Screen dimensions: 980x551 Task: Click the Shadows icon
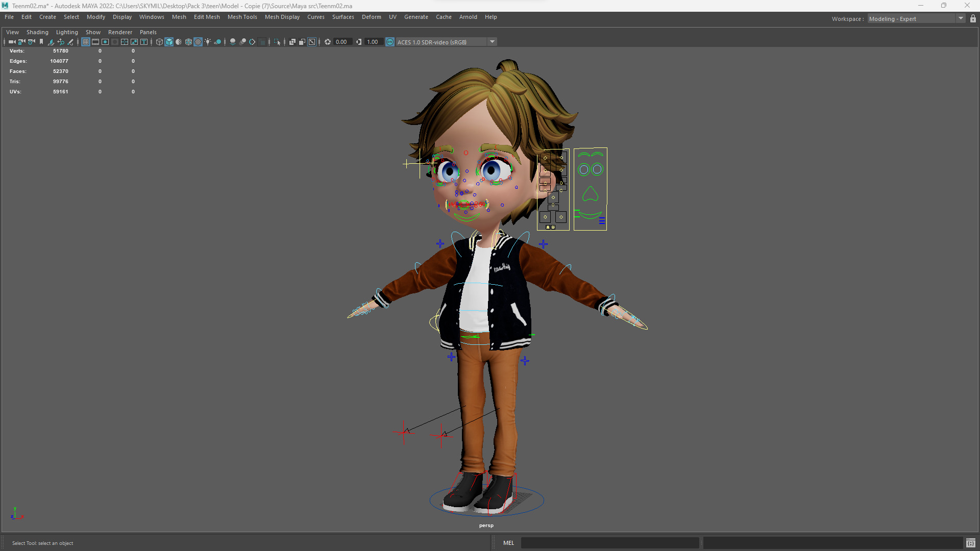coord(217,42)
